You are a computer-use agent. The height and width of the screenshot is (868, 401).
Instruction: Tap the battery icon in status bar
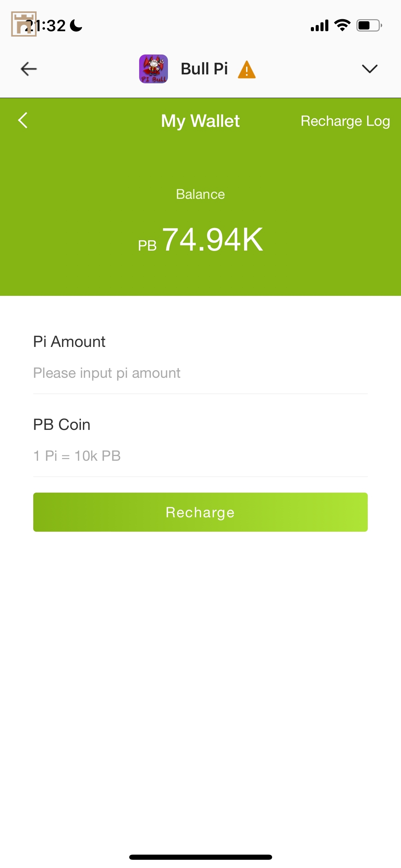369,25
